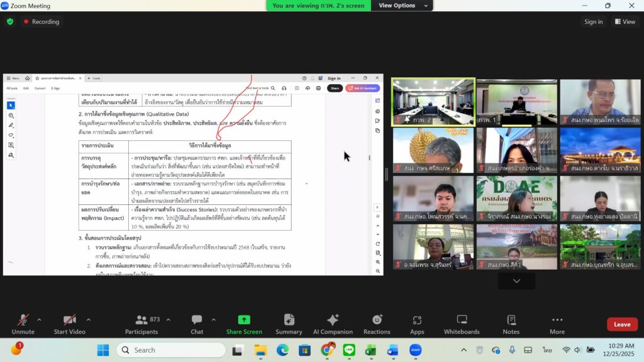Launch AI Companion
Viewport: 644px width, 362px height.
pos(333,324)
